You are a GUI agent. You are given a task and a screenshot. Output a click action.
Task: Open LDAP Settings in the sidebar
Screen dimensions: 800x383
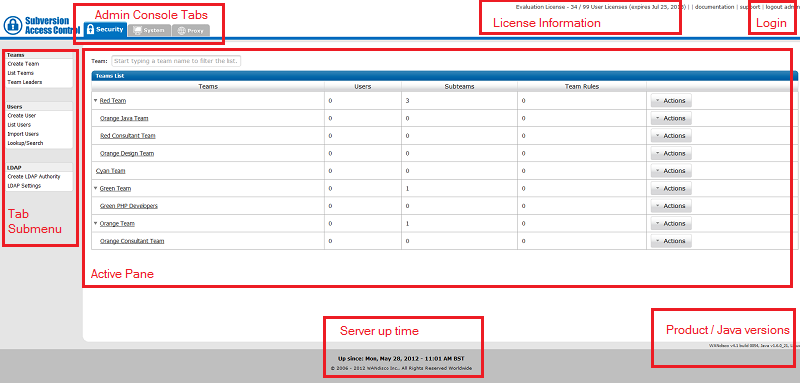coord(24,186)
